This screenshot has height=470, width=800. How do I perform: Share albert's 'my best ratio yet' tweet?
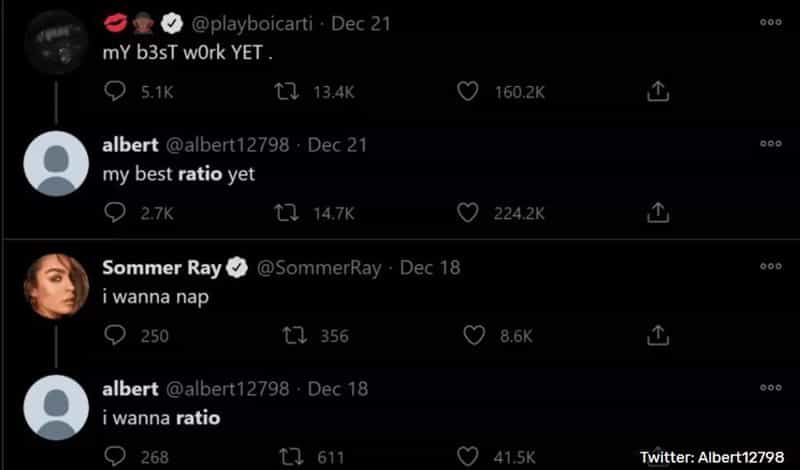click(657, 213)
